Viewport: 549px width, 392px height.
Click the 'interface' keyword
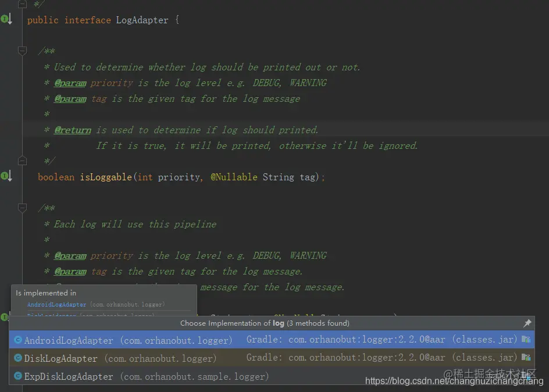pyautogui.click(x=88, y=20)
